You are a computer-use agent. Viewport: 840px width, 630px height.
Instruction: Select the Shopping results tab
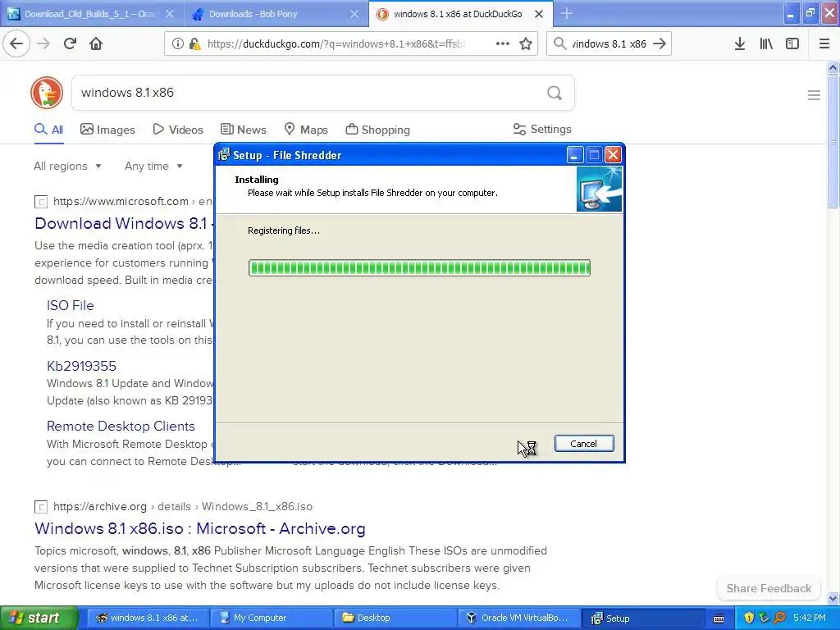(x=377, y=130)
